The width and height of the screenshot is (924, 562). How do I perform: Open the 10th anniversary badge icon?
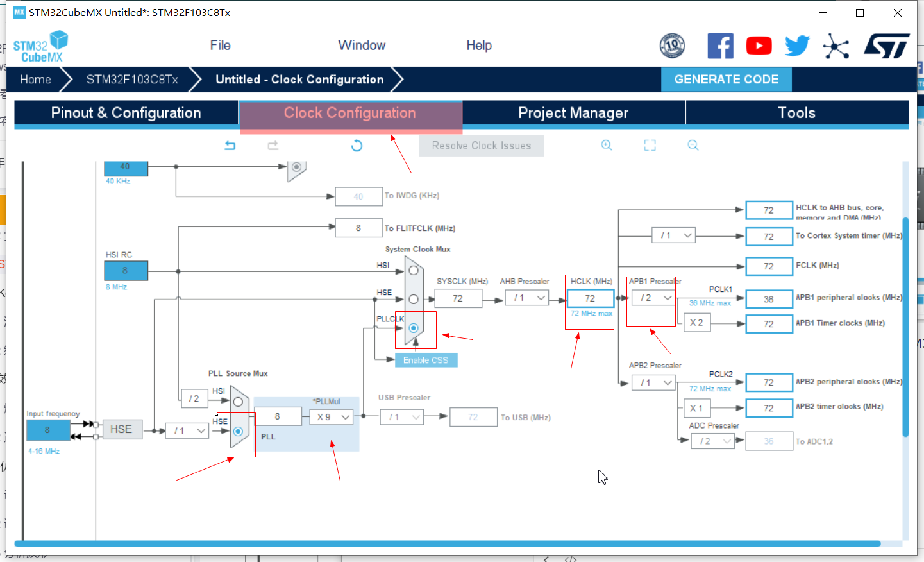[672, 46]
